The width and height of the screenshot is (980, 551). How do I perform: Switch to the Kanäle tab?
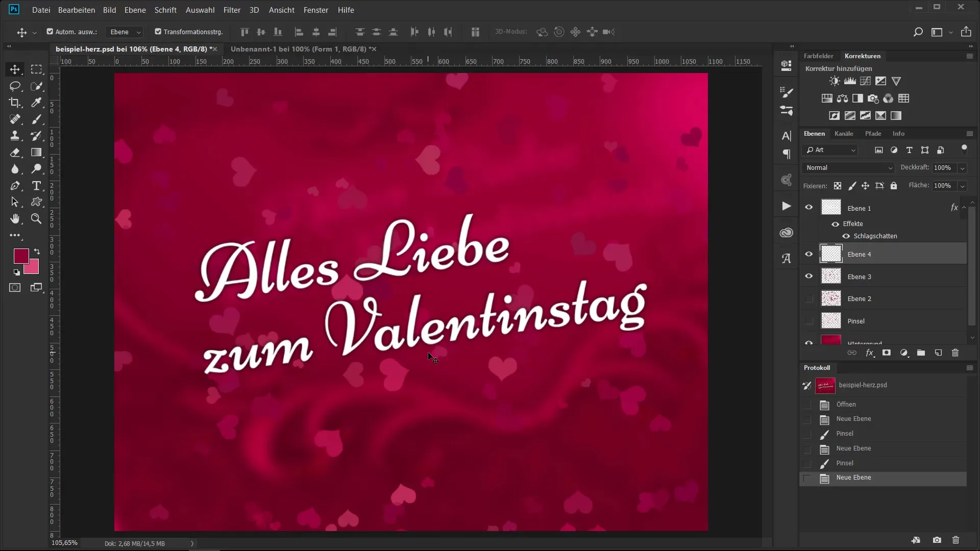click(844, 134)
